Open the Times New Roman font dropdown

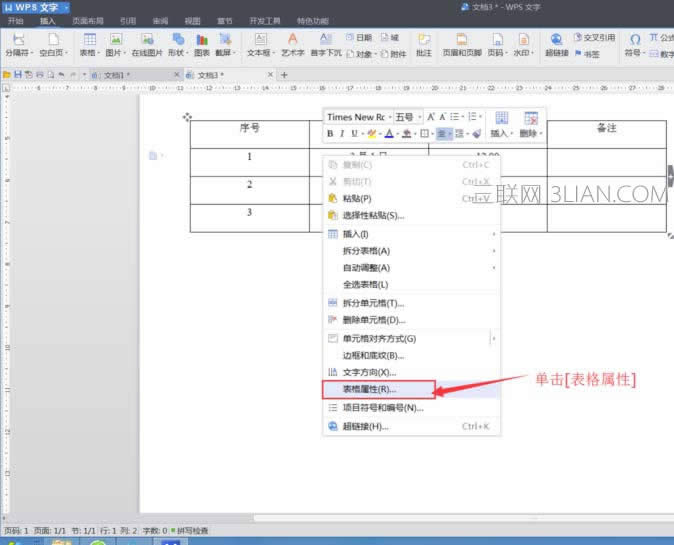pyautogui.click(x=357, y=117)
